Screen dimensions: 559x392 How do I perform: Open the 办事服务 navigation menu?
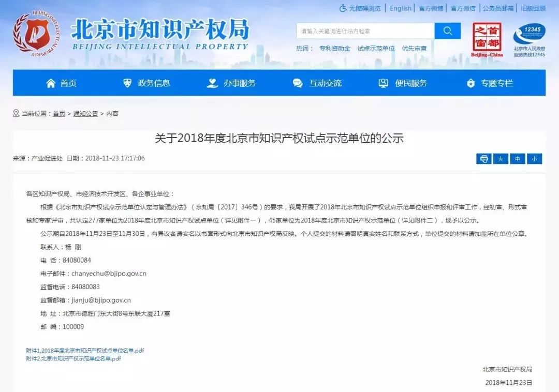point(231,83)
